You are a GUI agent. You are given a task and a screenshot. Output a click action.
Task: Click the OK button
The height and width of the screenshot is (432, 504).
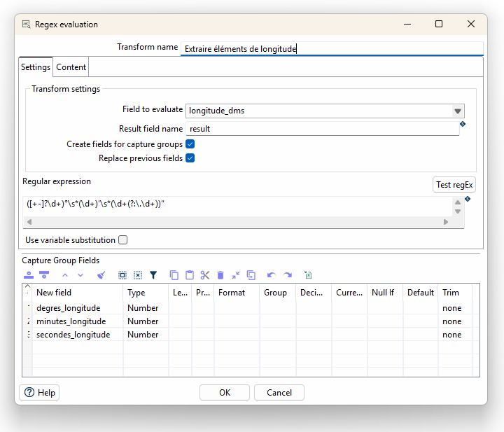coord(225,393)
